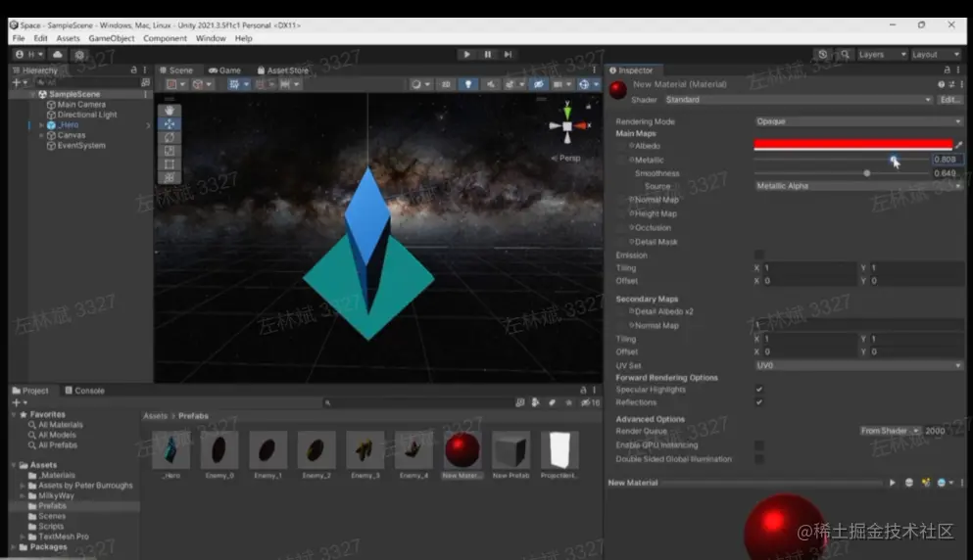973x560 pixels.
Task: Click the shader Edit button
Action: [949, 100]
